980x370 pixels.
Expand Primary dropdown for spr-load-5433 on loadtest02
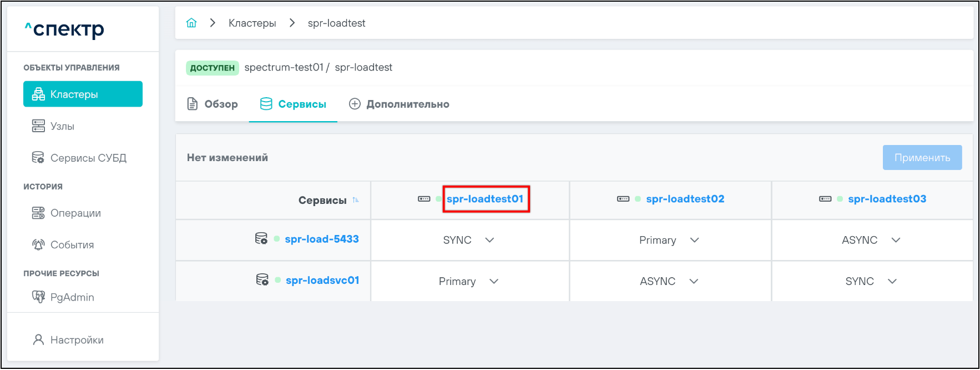point(694,240)
